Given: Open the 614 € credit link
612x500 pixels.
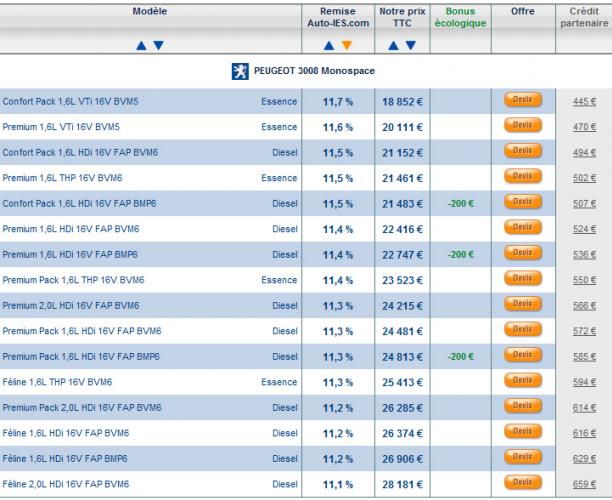Looking at the screenshot, I should pos(584,408).
